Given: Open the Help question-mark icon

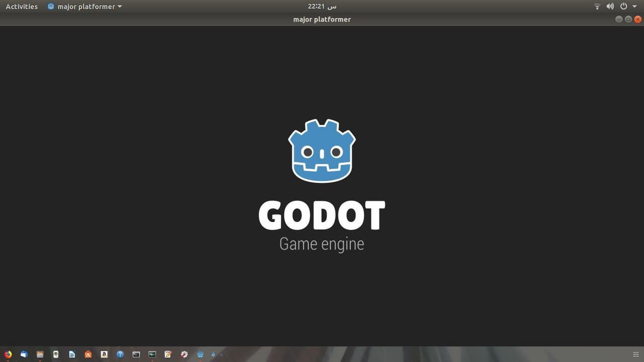Looking at the screenshot, I should click(x=120, y=354).
